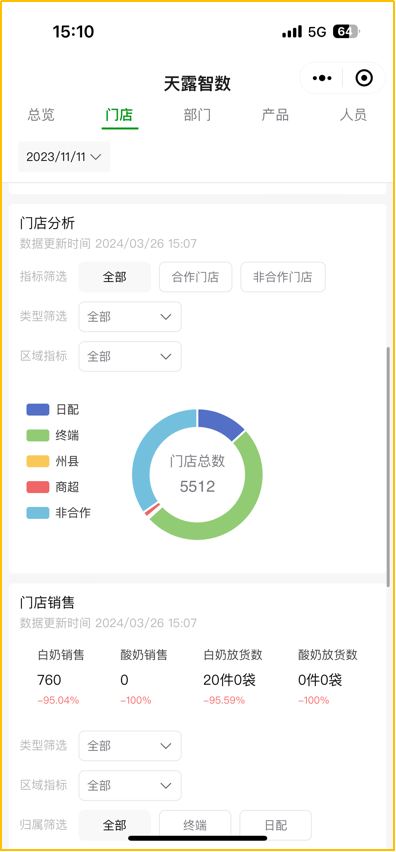Click the green 终端 legend swatch
Viewport: 396px width, 852px height.
(38, 435)
